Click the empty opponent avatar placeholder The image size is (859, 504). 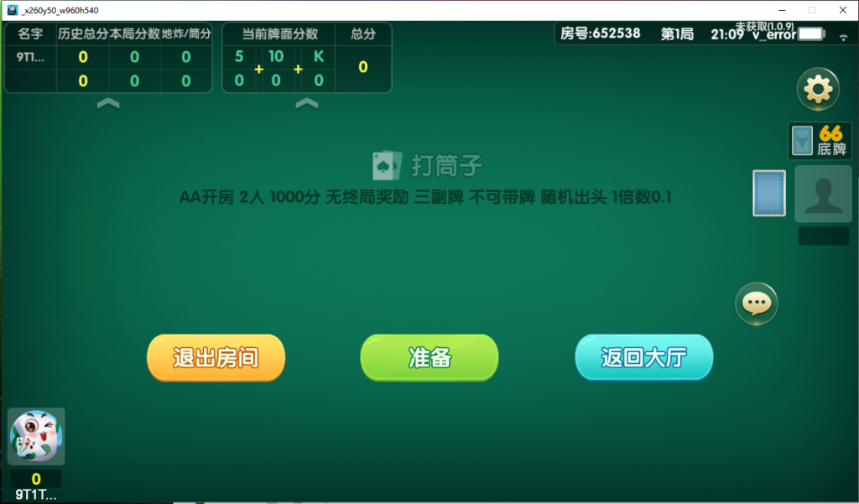click(x=822, y=195)
